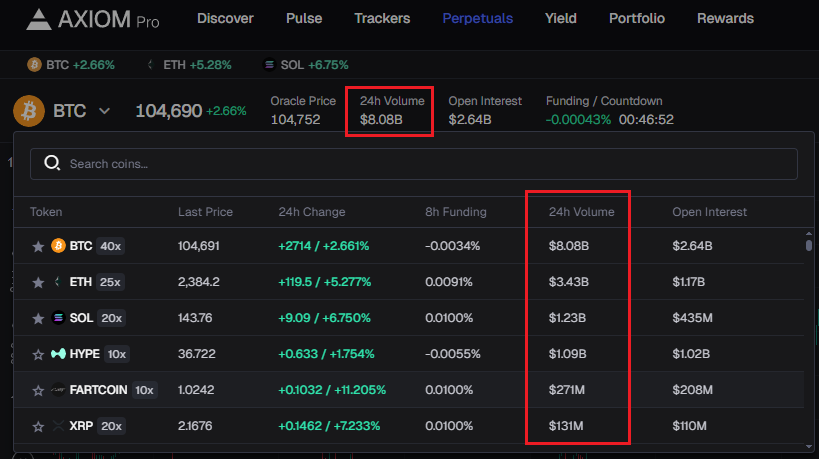This screenshot has width=819, height=459.
Task: Click ETH last price 2,384.2
Action: [198, 282]
